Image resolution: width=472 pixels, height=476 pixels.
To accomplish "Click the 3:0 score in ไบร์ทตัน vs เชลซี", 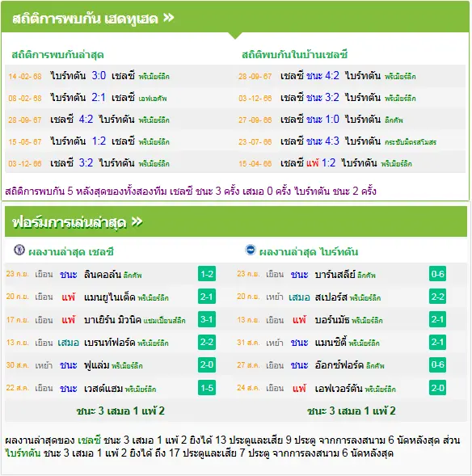I will [99, 75].
